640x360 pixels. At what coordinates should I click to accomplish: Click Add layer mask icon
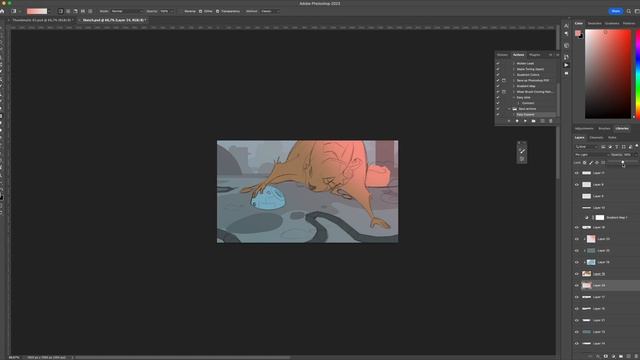click(x=606, y=356)
